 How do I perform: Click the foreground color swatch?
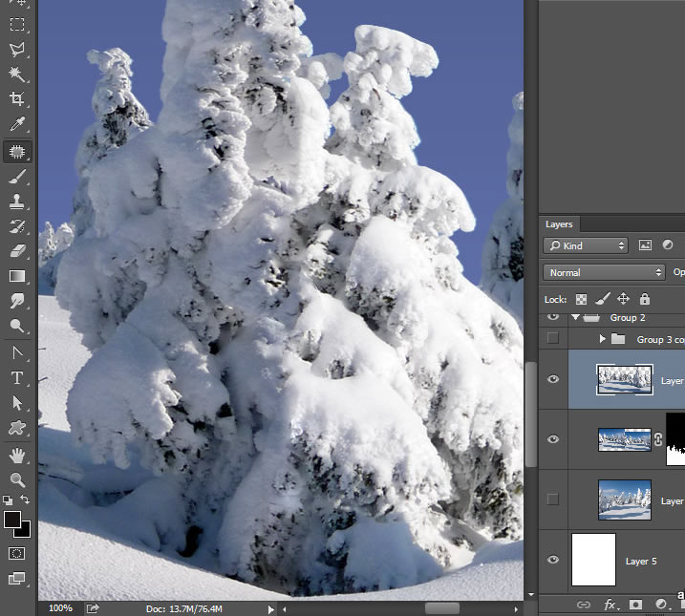[12, 520]
